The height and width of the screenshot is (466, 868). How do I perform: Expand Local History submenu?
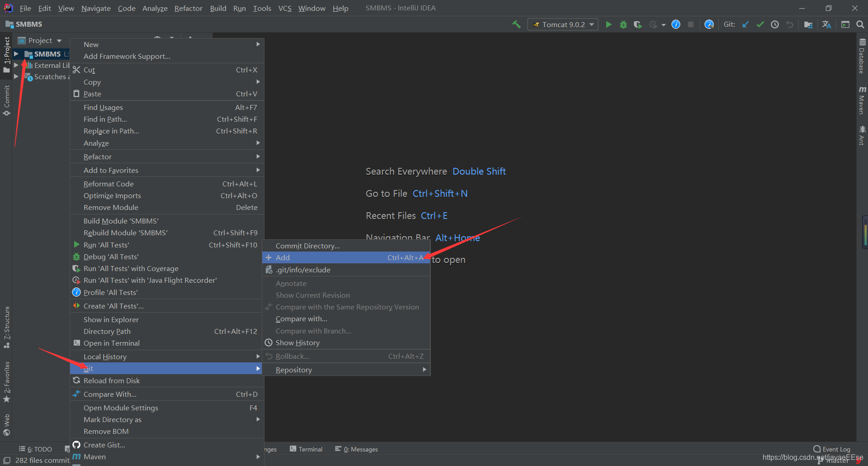pyautogui.click(x=167, y=357)
